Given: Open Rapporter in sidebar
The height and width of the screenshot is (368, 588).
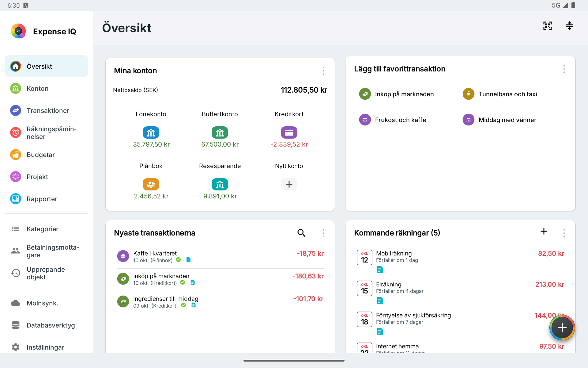Looking at the screenshot, I should click(46, 199).
